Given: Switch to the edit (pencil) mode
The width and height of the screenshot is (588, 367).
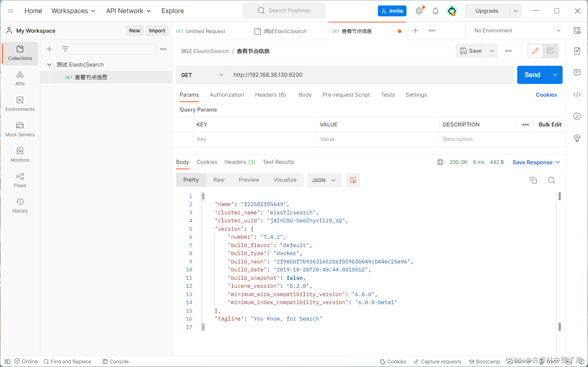Looking at the screenshot, I should click(535, 51).
